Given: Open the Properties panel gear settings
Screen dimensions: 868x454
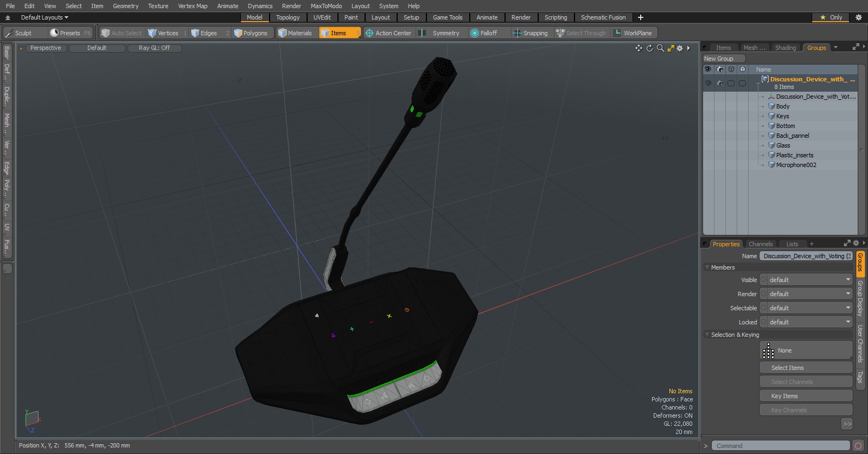Looking at the screenshot, I should click(x=856, y=244).
